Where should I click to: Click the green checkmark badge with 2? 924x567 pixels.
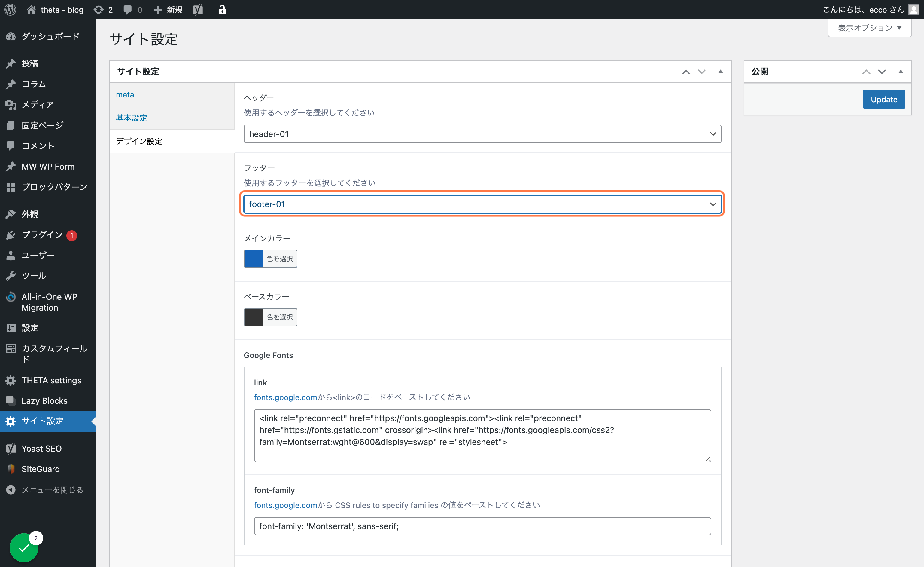click(25, 547)
